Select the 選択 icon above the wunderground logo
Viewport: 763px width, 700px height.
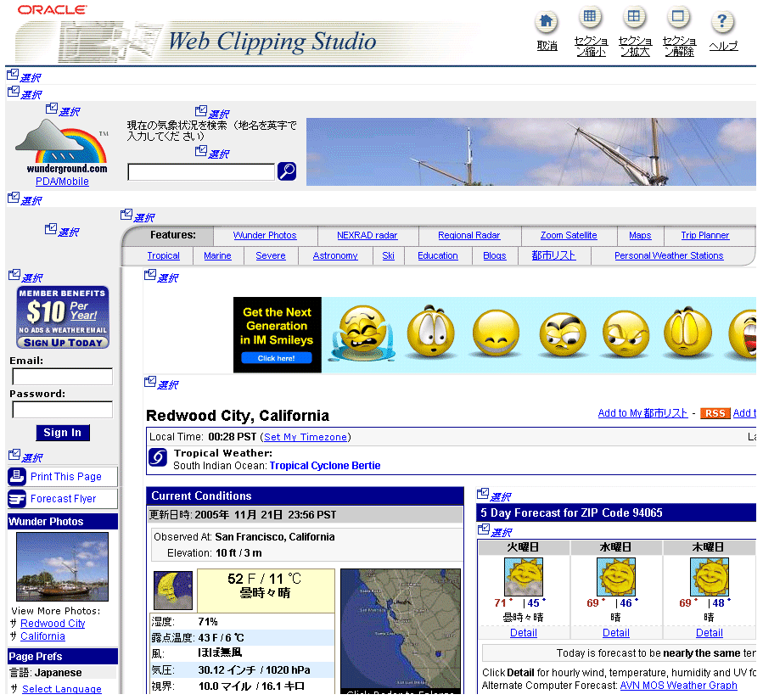[63, 110]
